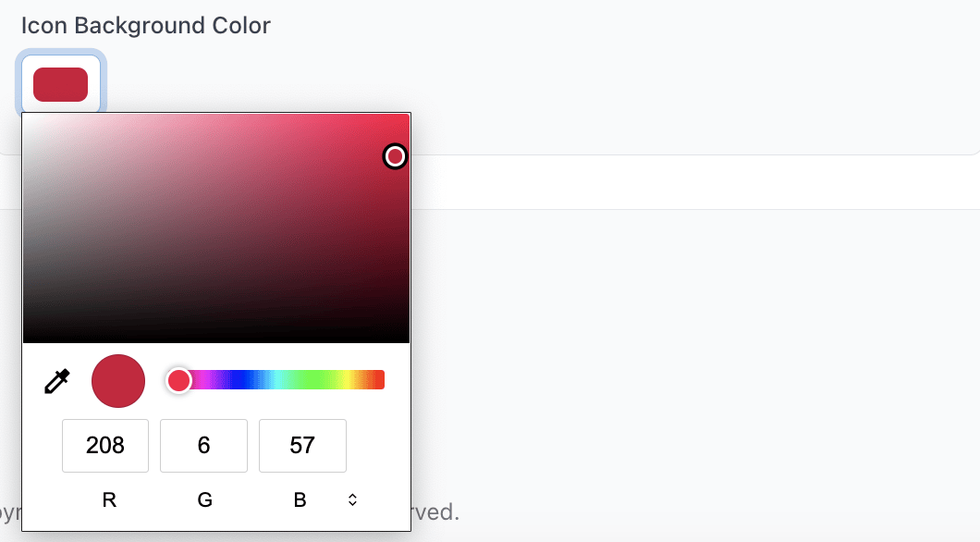Focus the B value field showing 57
This screenshot has height=542, width=980.
(x=302, y=446)
